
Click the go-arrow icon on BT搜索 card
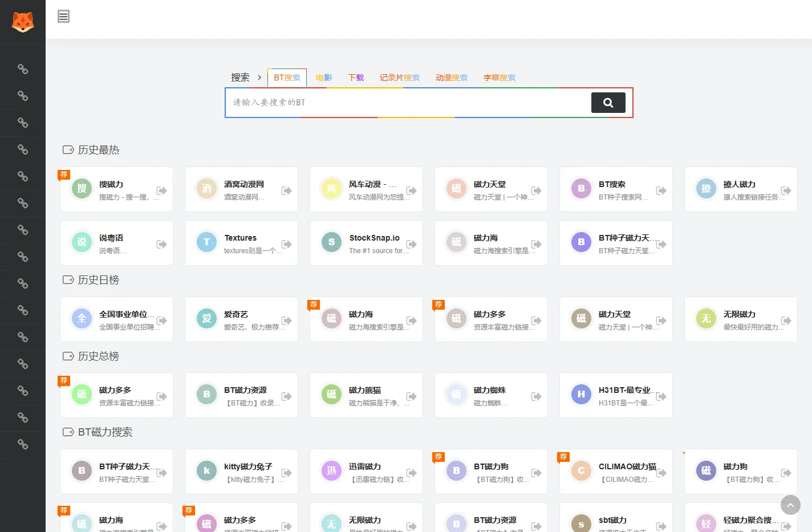661,190
